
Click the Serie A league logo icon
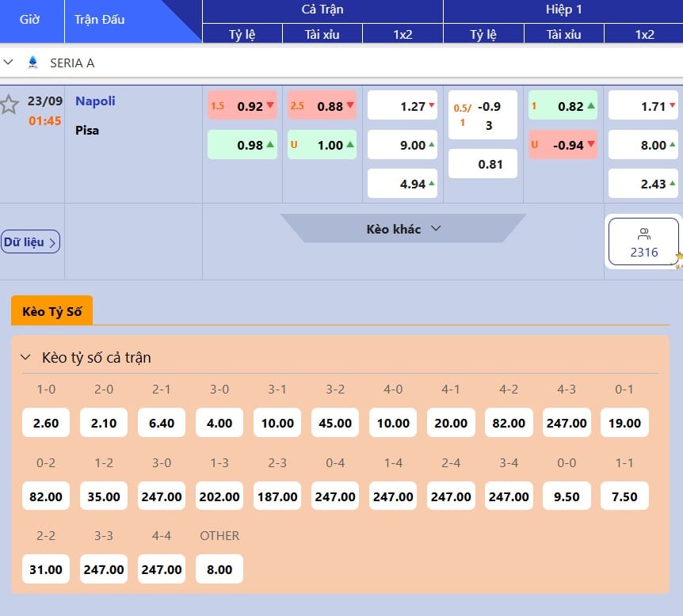click(32, 62)
